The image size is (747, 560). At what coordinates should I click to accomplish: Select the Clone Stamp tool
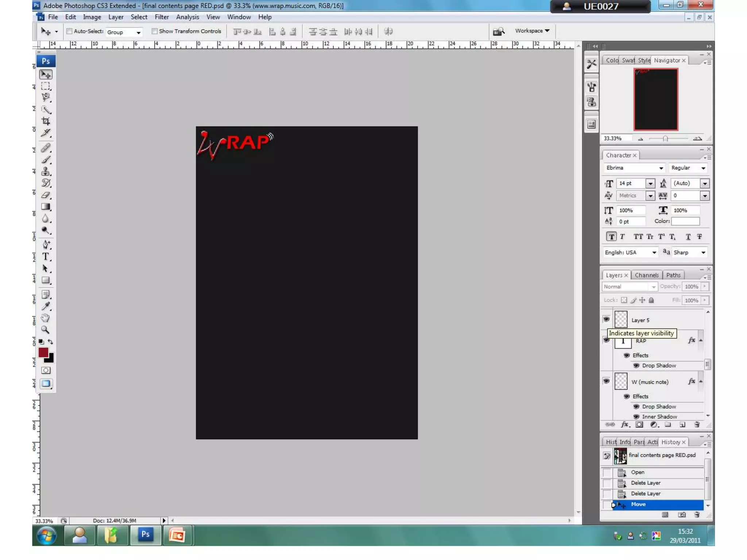coord(46,171)
